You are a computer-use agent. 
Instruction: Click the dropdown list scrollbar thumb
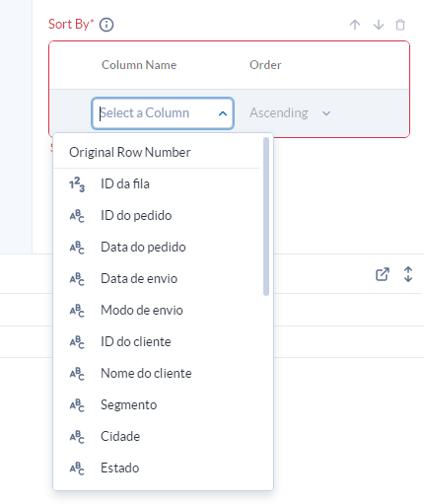(266, 216)
